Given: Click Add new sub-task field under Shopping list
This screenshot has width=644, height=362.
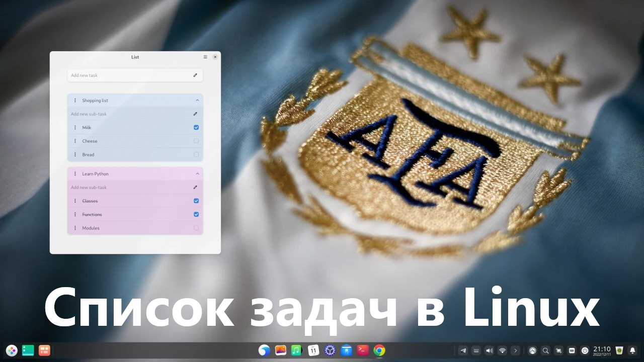Looking at the screenshot, I should [135, 114].
